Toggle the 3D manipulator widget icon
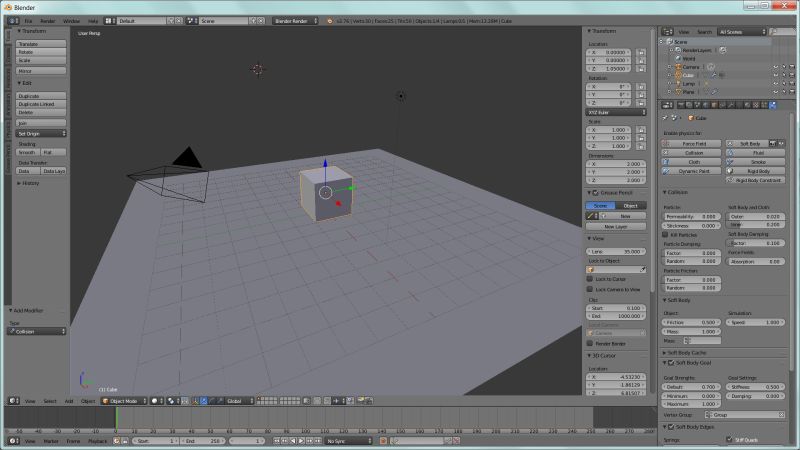800x450 pixels. [x=195, y=401]
